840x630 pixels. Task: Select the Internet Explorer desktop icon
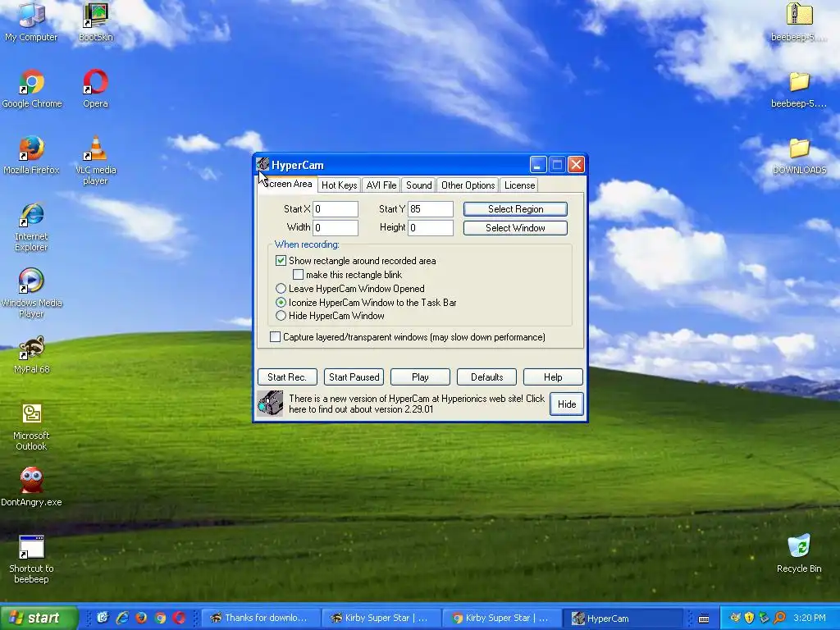[31, 227]
